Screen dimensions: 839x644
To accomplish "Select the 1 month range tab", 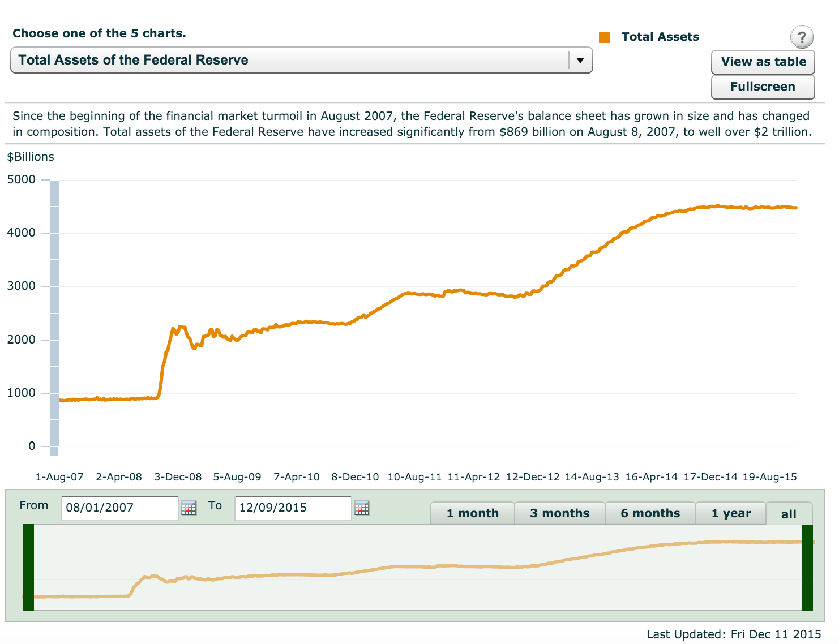I will (472, 513).
